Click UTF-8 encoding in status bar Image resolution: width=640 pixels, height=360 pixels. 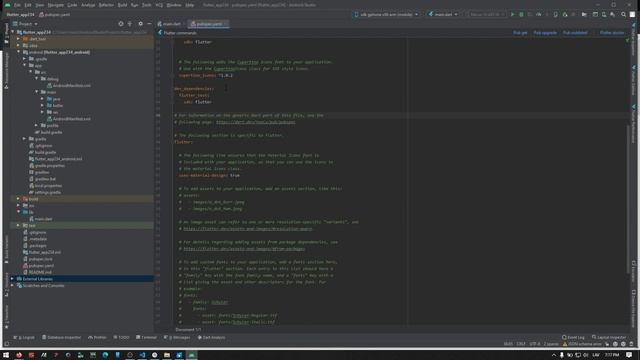point(535,344)
